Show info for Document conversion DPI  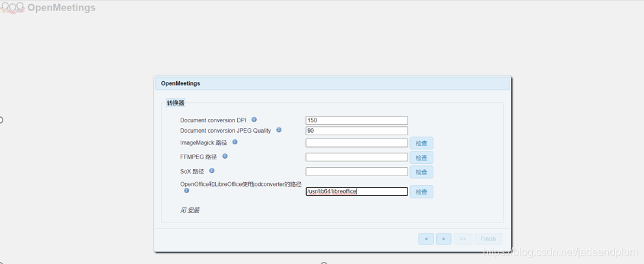(254, 120)
